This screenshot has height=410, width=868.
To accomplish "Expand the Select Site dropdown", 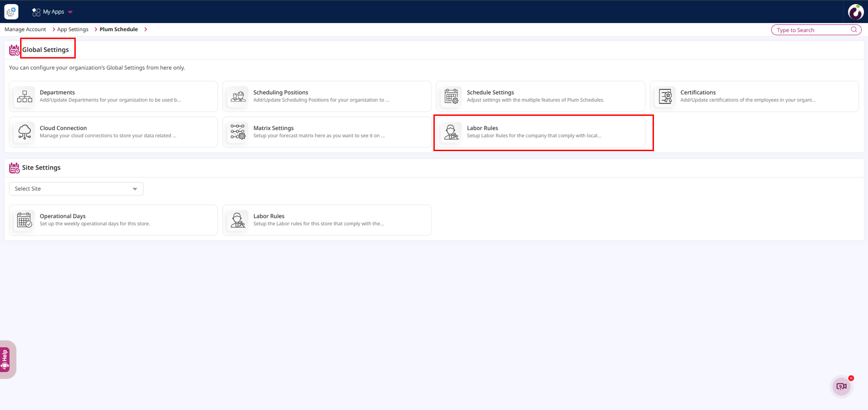I will 76,189.
